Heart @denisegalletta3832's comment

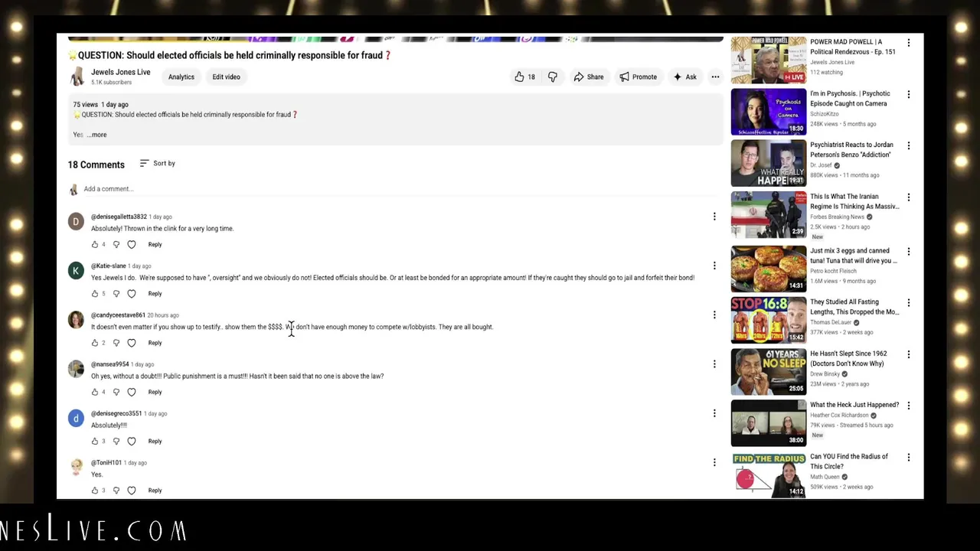pos(132,244)
